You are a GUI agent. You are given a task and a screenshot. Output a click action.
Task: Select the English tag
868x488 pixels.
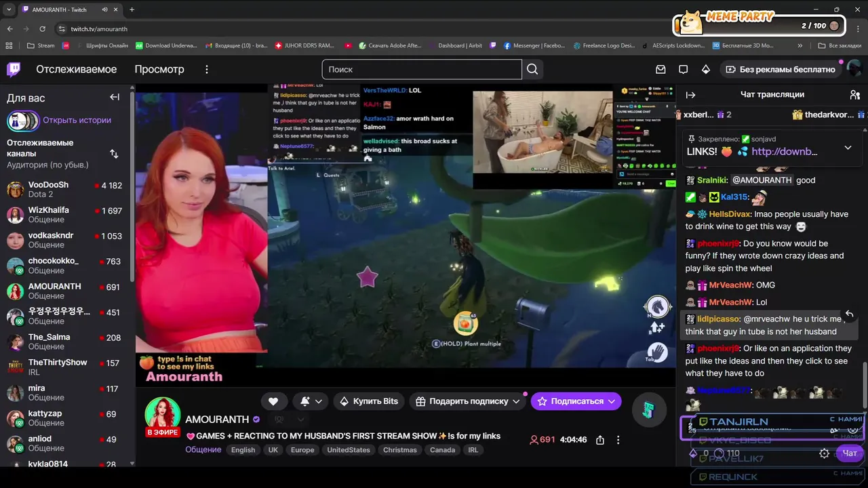pos(243,450)
